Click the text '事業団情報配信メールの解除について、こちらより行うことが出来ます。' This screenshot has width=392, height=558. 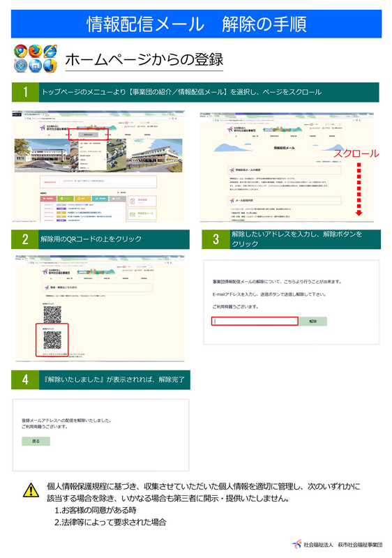pos(277,282)
